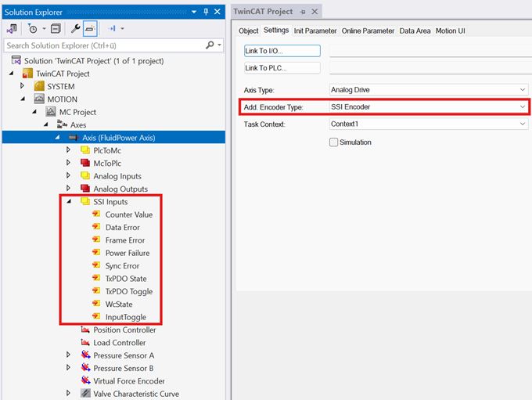Click the Pending Changes Filter clock icon
The height and width of the screenshot is (400, 532).
click(33, 29)
